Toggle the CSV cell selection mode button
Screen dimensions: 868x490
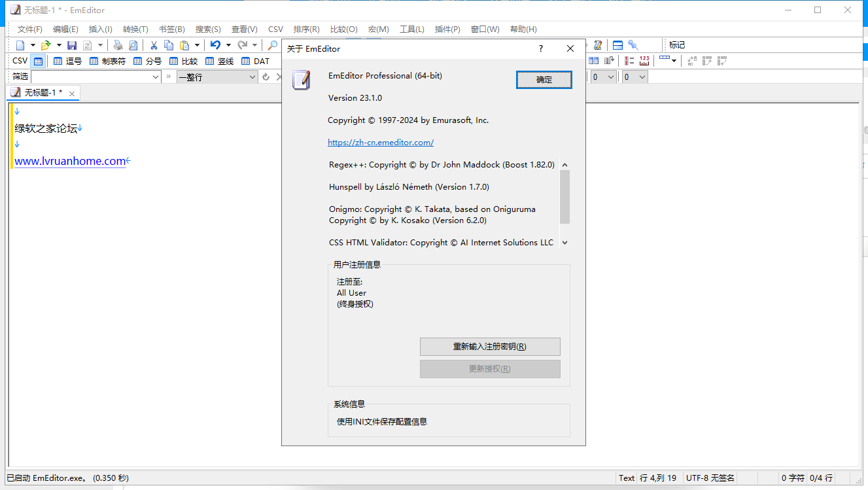coord(38,61)
